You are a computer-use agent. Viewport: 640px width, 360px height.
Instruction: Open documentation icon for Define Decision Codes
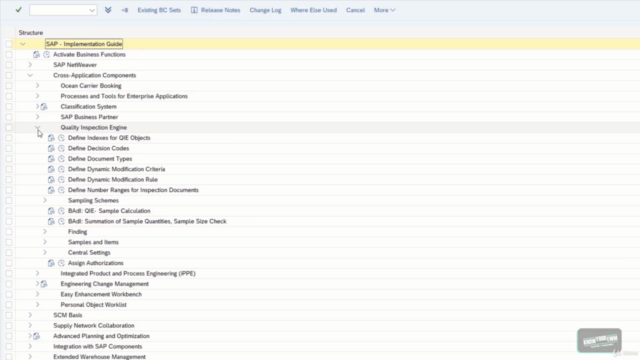click(51, 148)
